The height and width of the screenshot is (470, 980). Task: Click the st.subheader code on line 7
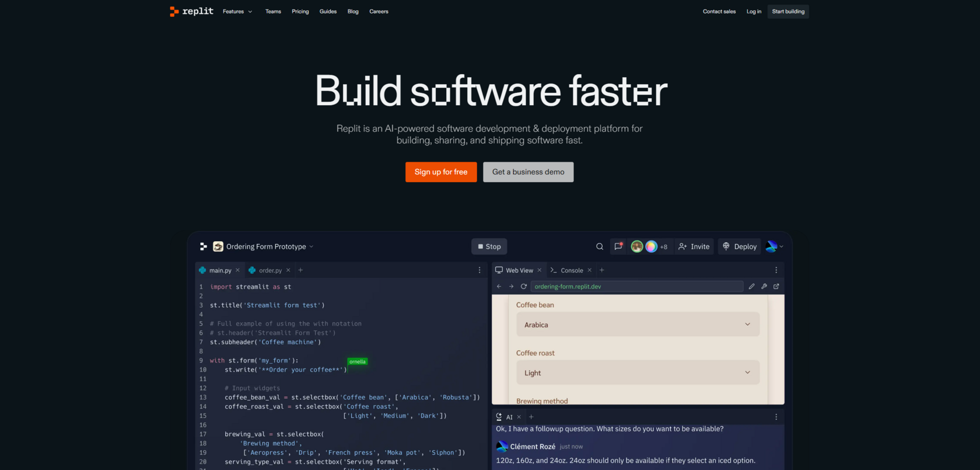(265, 342)
